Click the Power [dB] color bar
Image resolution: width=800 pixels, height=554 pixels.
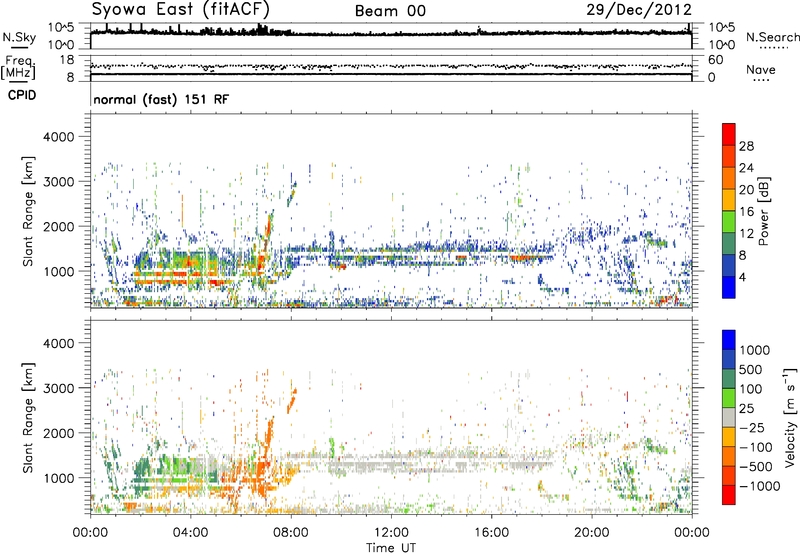point(729,211)
